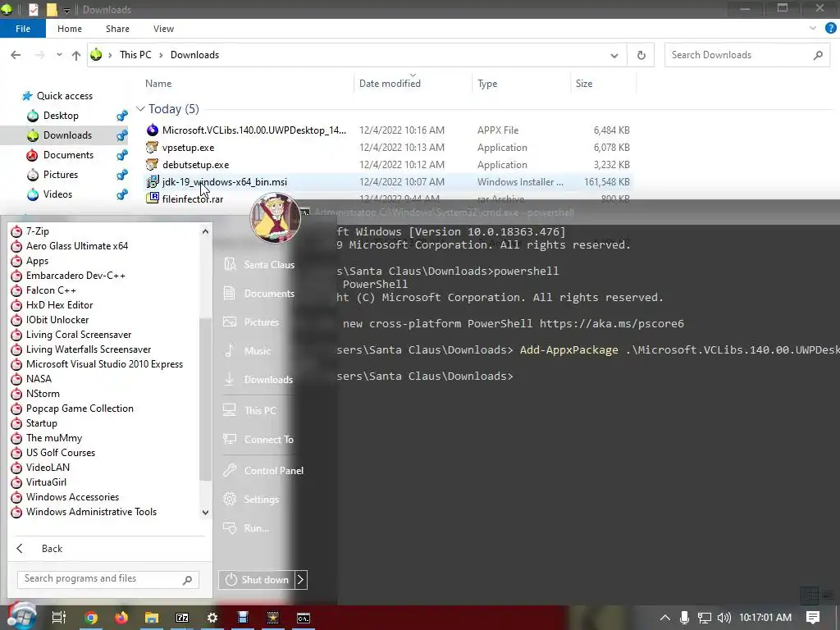Open the network tray icon
Screen dimensions: 840x630
[704, 618]
